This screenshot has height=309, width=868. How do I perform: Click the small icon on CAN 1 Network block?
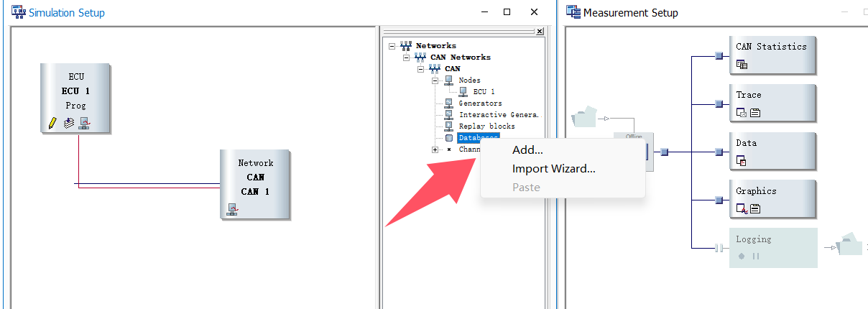(232, 210)
